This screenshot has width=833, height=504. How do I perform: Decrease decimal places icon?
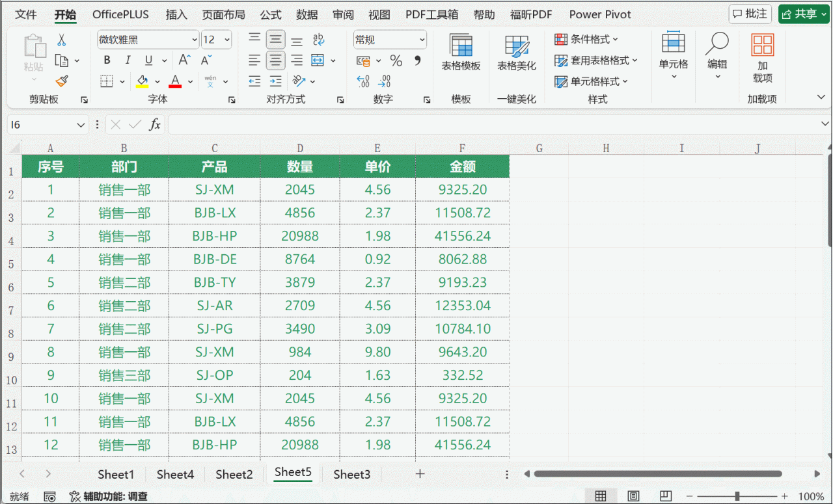[x=385, y=81]
